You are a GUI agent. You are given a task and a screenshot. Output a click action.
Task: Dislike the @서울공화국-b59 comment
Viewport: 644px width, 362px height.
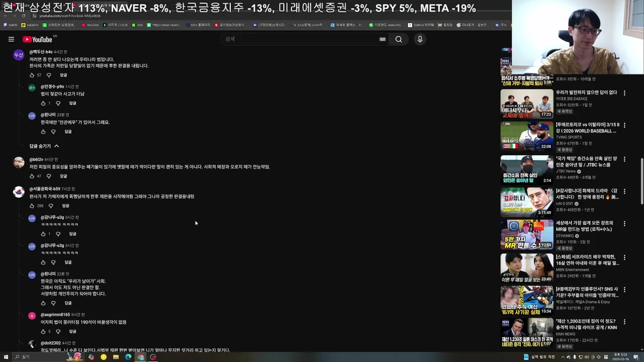click(x=51, y=206)
